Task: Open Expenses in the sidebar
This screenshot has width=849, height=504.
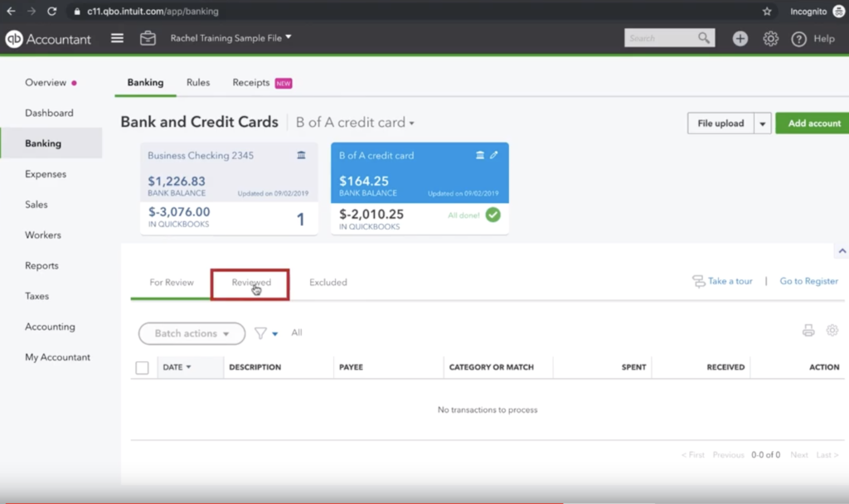Action: coord(46,174)
